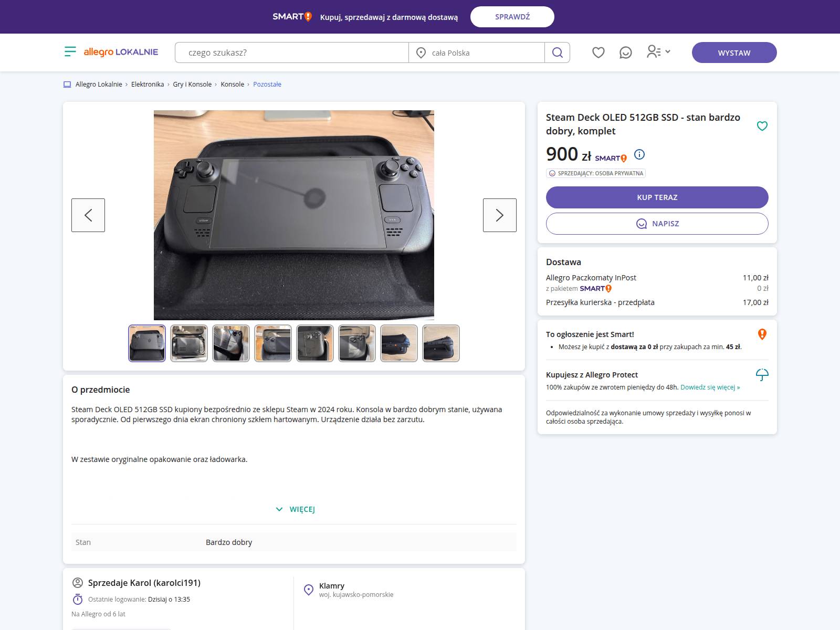
Task: Click the 'Klamry' location text
Action: click(x=332, y=586)
